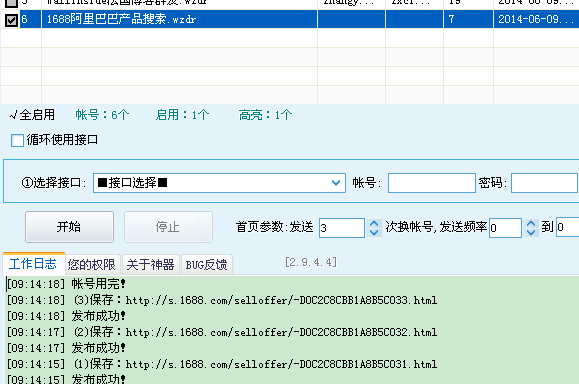The width and height of the screenshot is (579, 384).
Task: Click the cell showing 7 in row 6
Action: click(x=468, y=19)
